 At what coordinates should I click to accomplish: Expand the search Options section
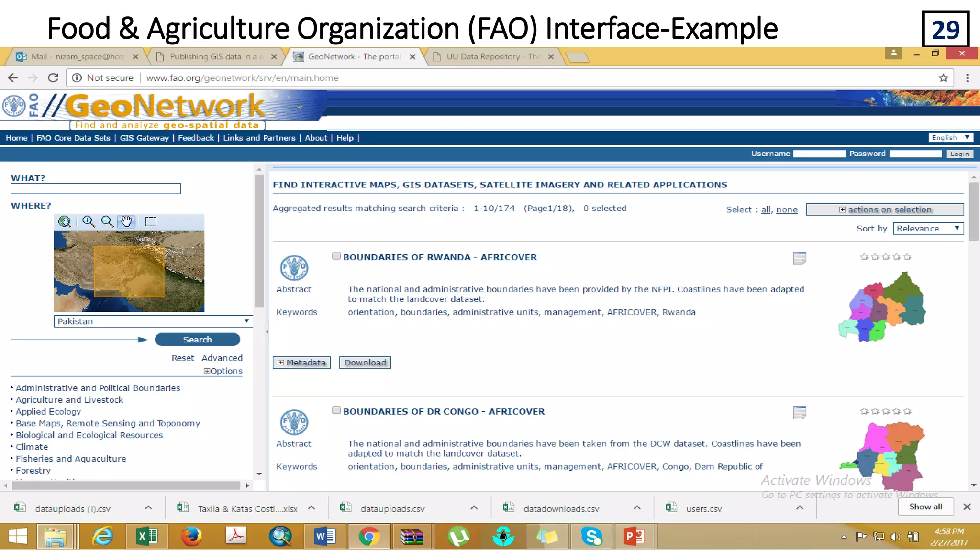pyautogui.click(x=223, y=371)
